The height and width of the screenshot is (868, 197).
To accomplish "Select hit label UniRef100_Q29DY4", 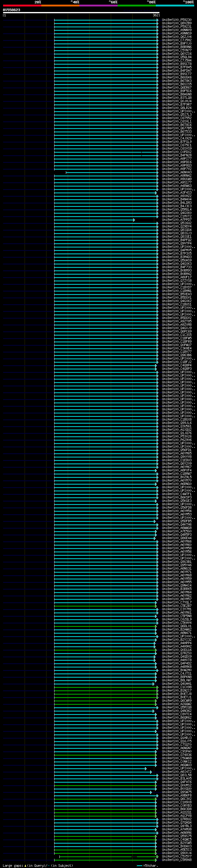I will coord(176,226).
